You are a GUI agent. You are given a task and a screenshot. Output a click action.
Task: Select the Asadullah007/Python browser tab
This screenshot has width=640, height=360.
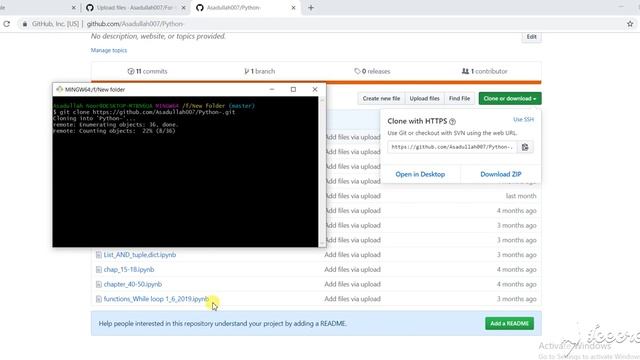[x=245, y=8]
